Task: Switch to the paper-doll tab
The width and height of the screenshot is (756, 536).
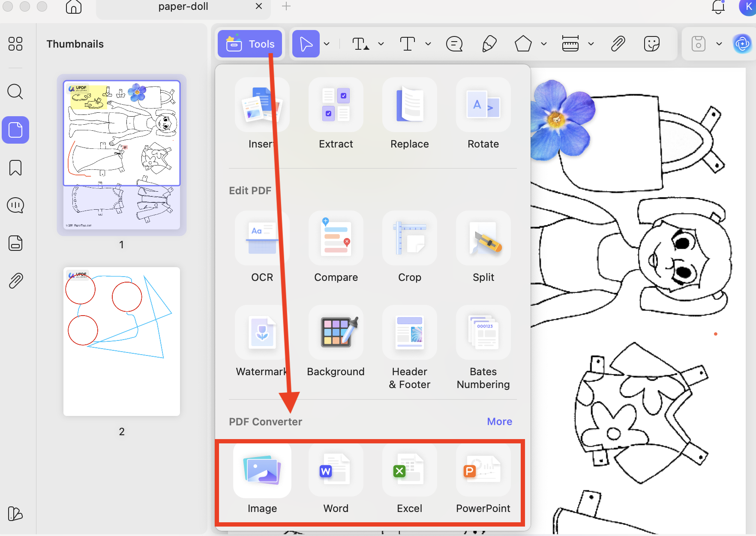Action: click(183, 7)
